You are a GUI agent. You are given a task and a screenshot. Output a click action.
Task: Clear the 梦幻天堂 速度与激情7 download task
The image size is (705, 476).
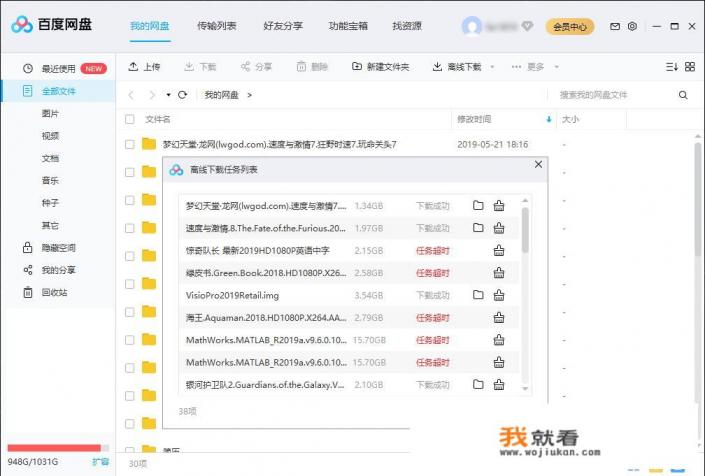tap(499, 205)
